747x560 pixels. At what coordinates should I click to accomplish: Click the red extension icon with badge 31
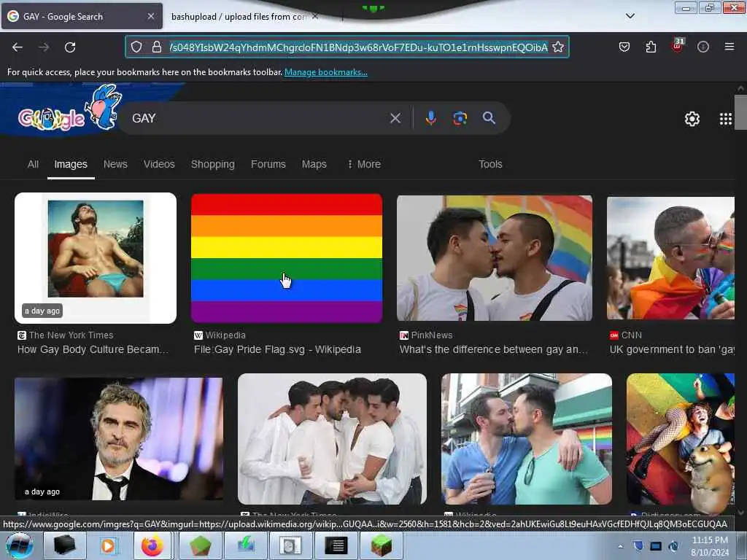pos(678,46)
